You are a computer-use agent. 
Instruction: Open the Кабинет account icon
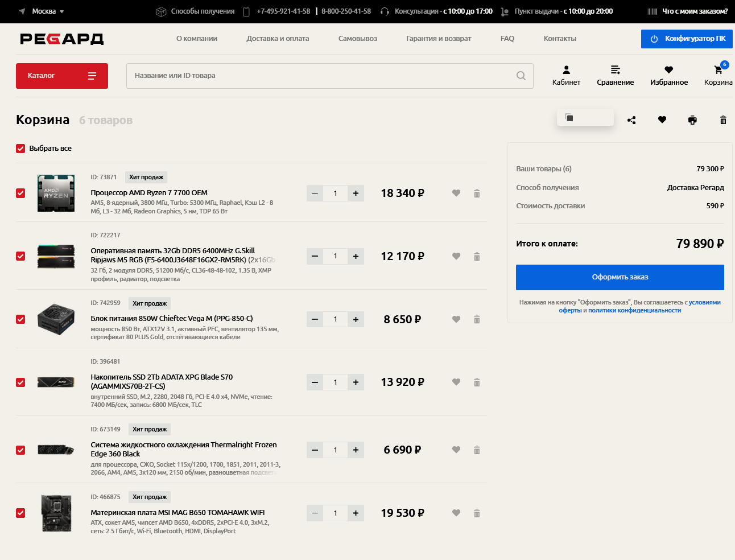click(566, 75)
